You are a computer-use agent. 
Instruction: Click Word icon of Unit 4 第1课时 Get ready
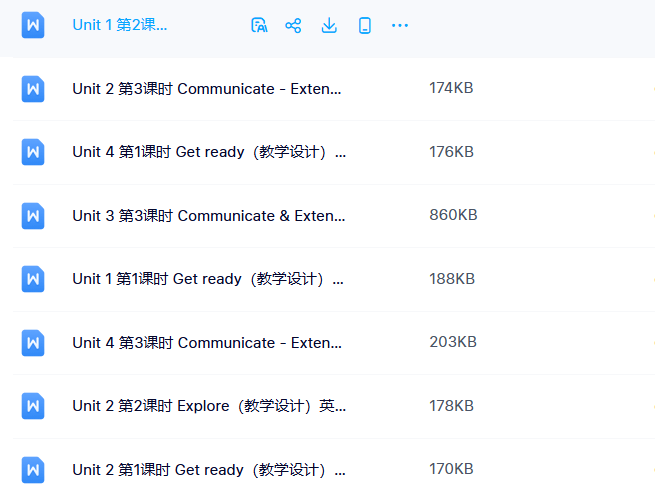click(33, 152)
